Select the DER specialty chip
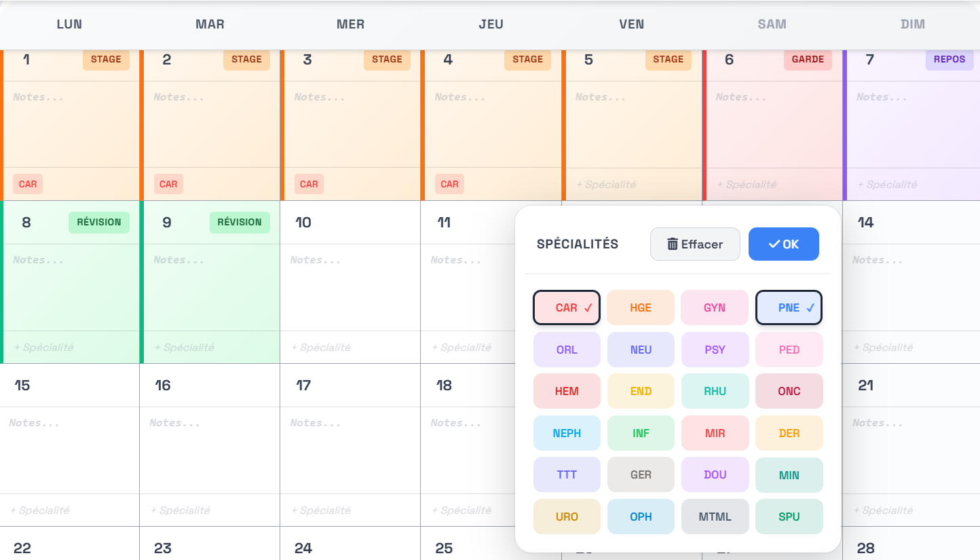Image resolution: width=980 pixels, height=560 pixels. pos(789,432)
